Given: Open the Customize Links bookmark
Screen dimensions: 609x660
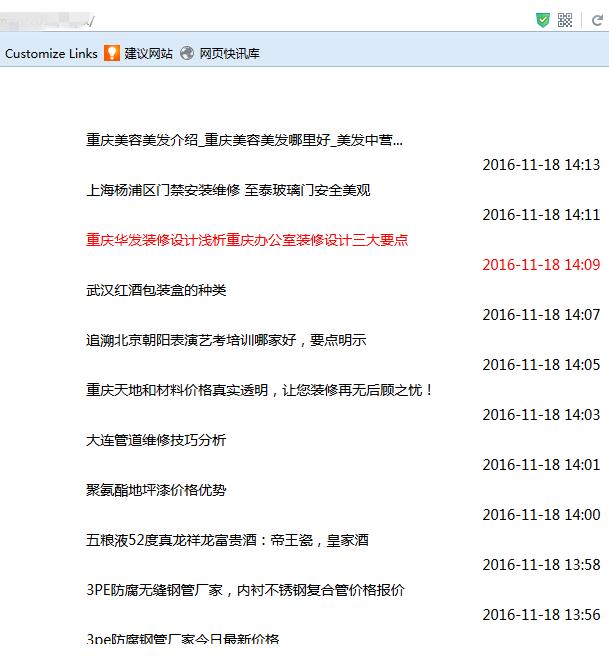Looking at the screenshot, I should coord(51,53).
